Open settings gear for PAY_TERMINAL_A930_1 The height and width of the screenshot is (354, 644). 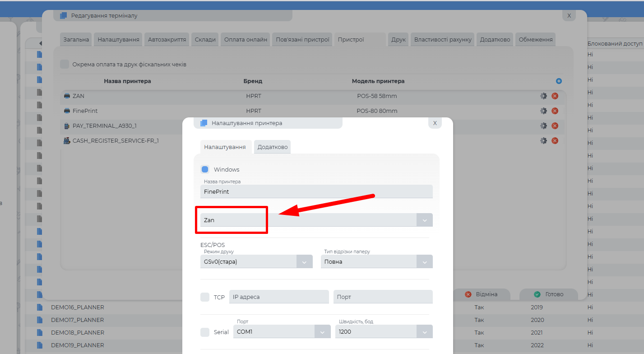tap(543, 126)
